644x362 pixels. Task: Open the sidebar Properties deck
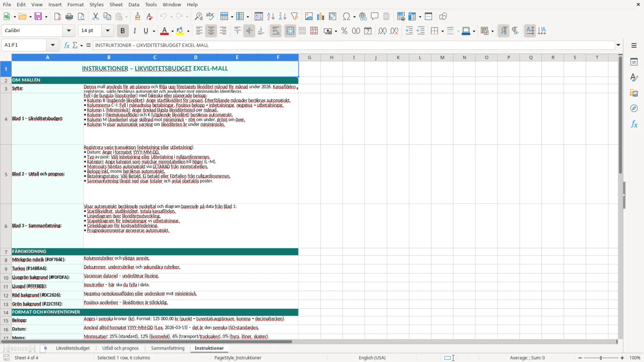coord(634,62)
